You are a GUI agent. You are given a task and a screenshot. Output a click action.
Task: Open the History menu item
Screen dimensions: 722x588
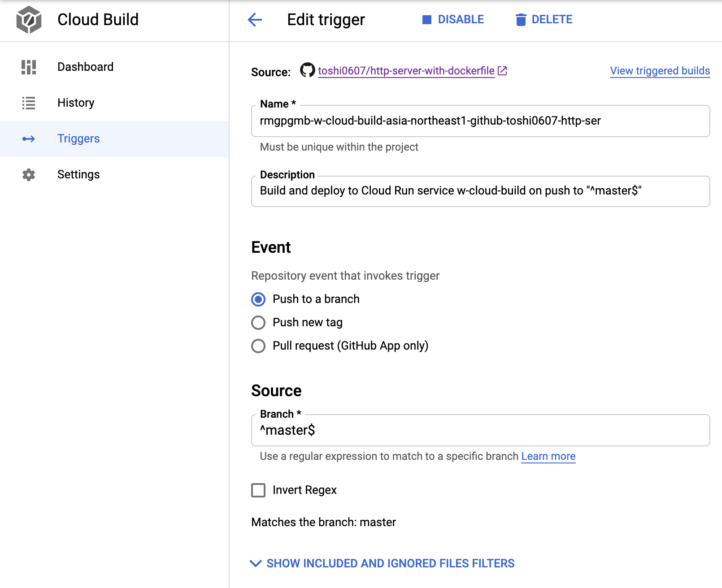pyautogui.click(x=114, y=103)
